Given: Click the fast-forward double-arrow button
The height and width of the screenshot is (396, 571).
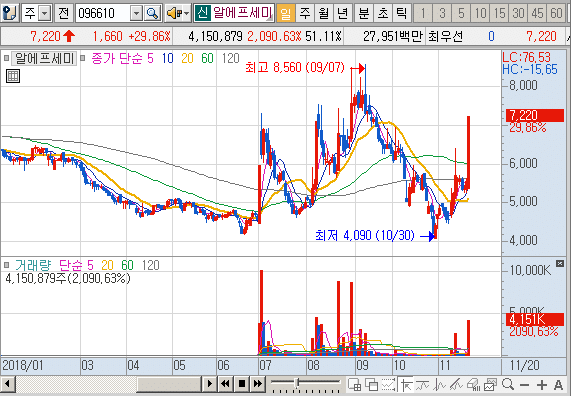Looking at the screenshot, I should pyautogui.click(x=257, y=384).
